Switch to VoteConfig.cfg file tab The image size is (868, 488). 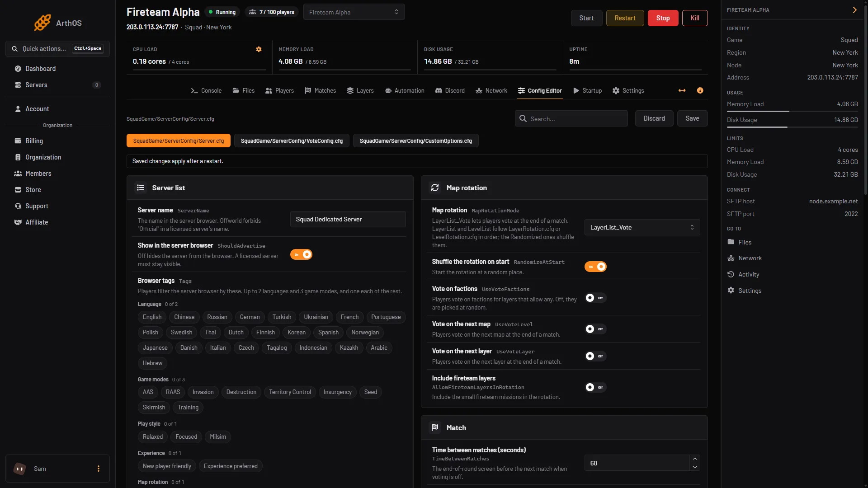[292, 141]
